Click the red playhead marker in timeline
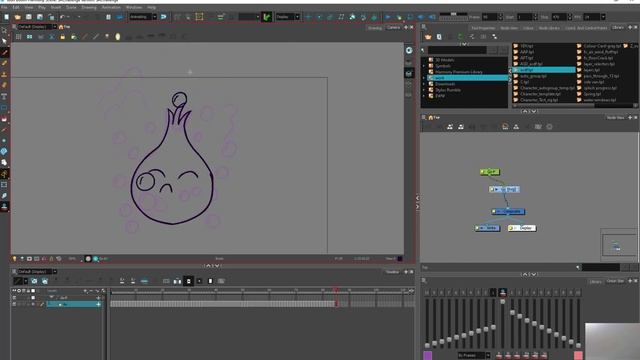 click(x=336, y=290)
